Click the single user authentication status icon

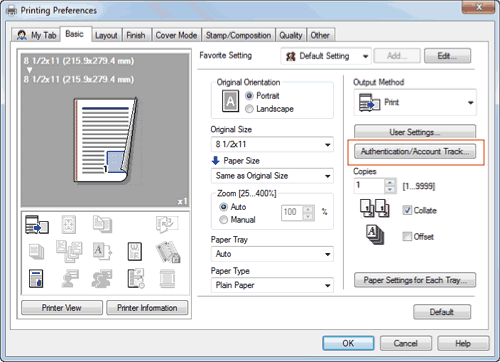coord(70,279)
